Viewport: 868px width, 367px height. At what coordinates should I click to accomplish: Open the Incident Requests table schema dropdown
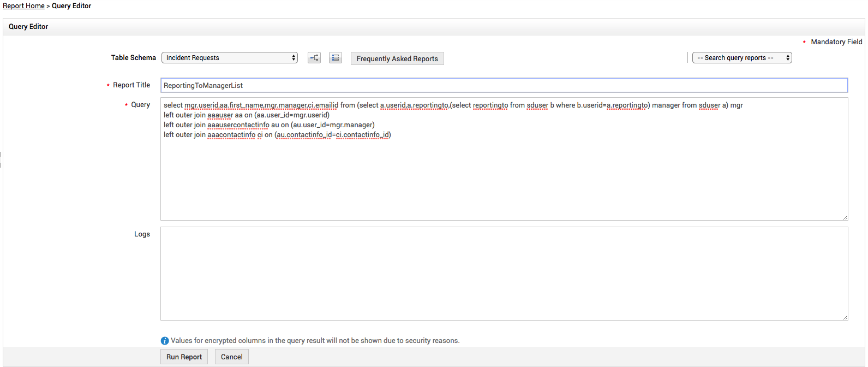pyautogui.click(x=230, y=58)
